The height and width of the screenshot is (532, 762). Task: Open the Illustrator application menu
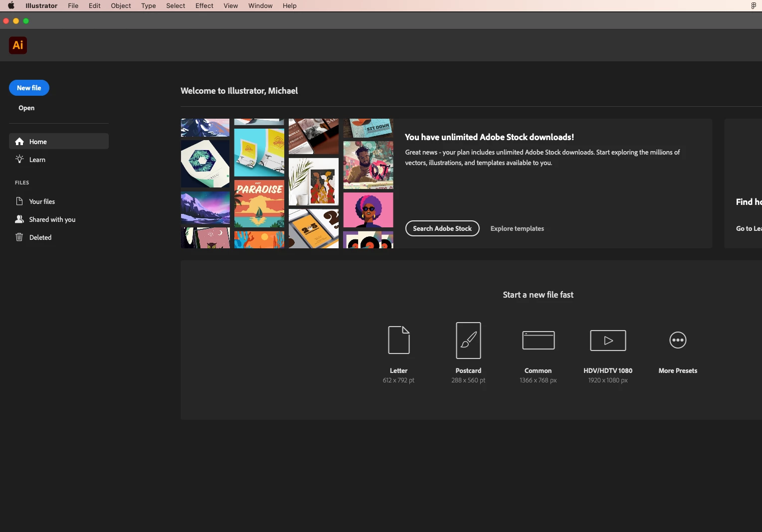pos(41,5)
